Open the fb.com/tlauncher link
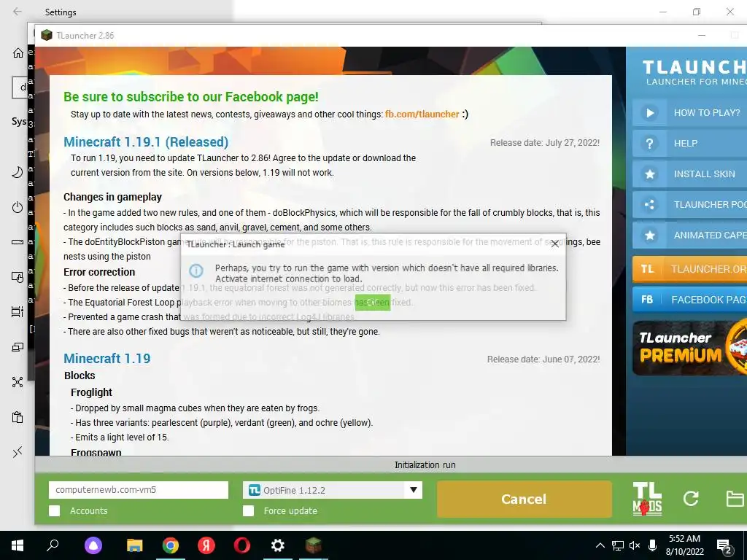The image size is (747, 560). [x=422, y=114]
